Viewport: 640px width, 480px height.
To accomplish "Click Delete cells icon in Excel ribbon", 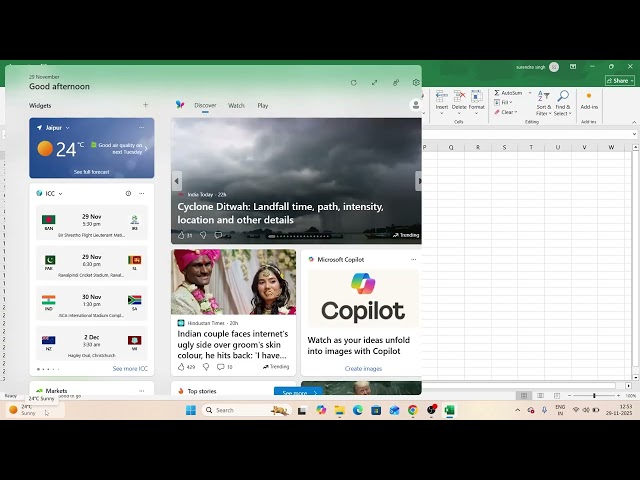I will tap(459, 96).
